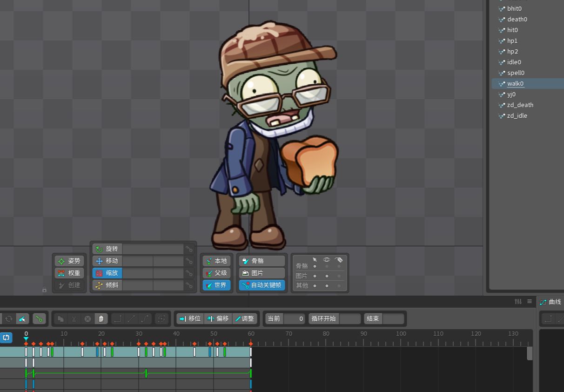Select the hp1 animation
Viewport: 564px width, 392px height.
512,41
